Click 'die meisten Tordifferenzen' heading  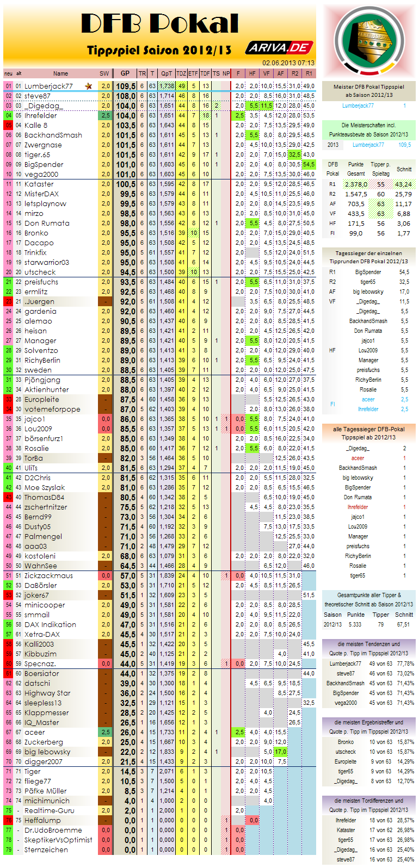tap(368, 805)
